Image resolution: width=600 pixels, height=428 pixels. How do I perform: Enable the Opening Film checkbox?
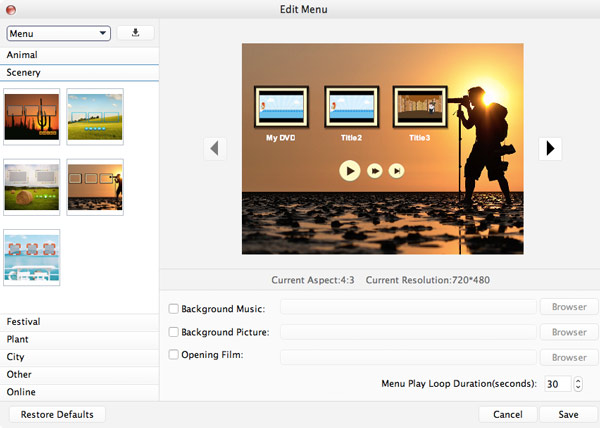point(174,355)
